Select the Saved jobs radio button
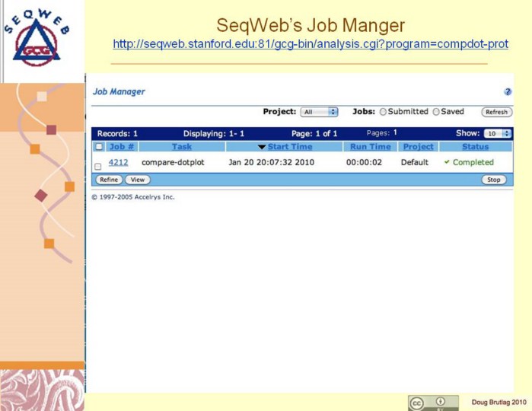 point(436,112)
